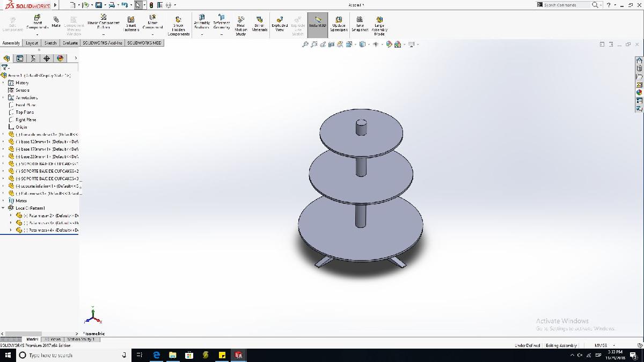The width and height of the screenshot is (644, 362).
Task: Open the ConfigurationManager panel tab icon
Action: (x=33, y=58)
